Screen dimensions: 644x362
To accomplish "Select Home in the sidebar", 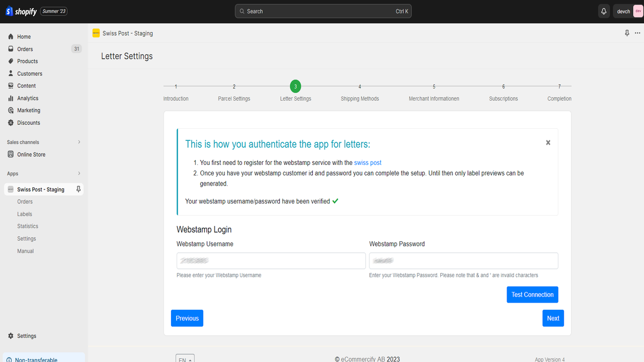I will pyautogui.click(x=24, y=36).
